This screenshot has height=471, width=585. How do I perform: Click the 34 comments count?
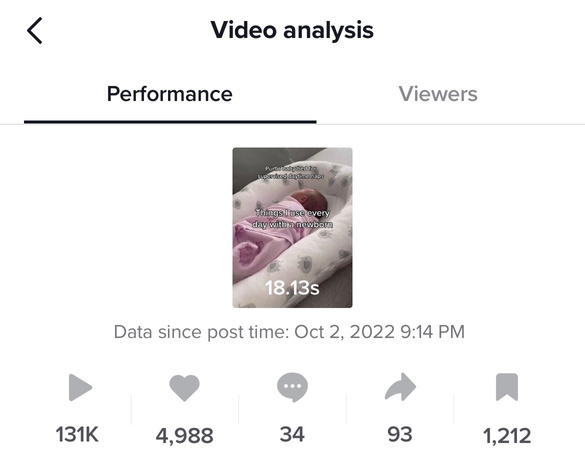(292, 434)
